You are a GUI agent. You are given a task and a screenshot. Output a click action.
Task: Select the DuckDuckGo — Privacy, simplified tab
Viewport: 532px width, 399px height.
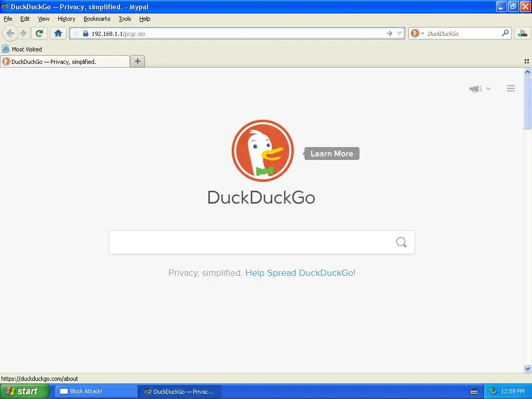[65, 62]
